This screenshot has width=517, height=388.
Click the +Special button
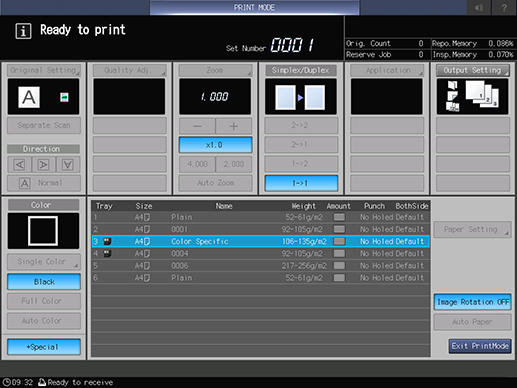[44, 347]
